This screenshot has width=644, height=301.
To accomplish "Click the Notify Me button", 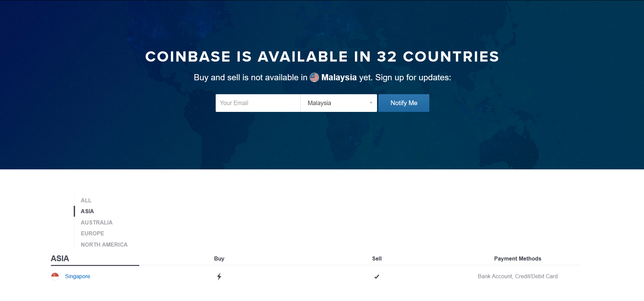I will click(404, 103).
